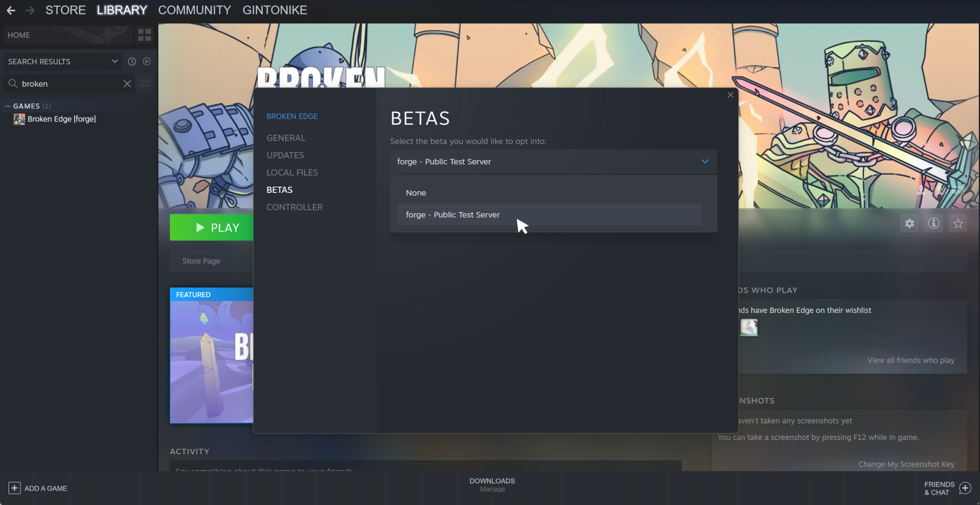
Task: Click Change My Screenshot Key
Action: pyautogui.click(x=906, y=464)
